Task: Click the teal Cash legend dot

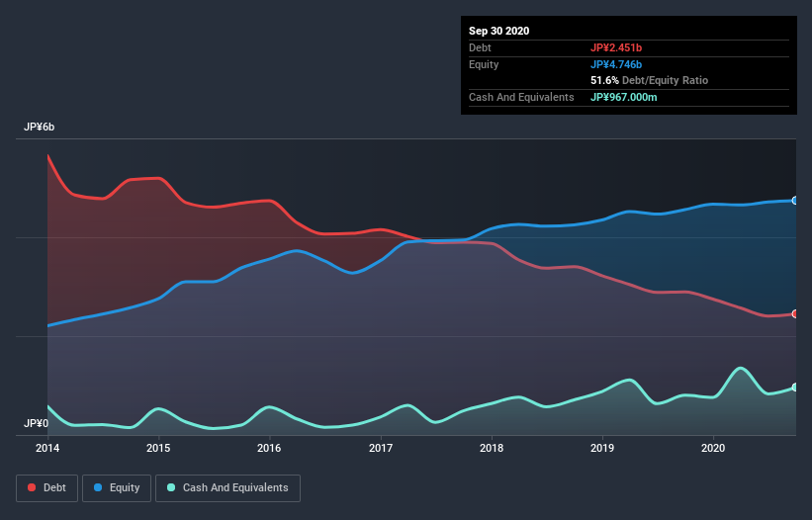Action: point(171,487)
